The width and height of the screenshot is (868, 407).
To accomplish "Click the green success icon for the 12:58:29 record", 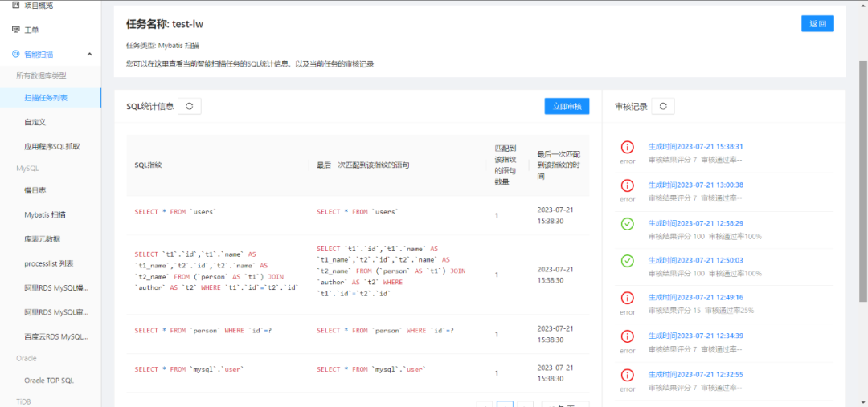I will tap(627, 223).
